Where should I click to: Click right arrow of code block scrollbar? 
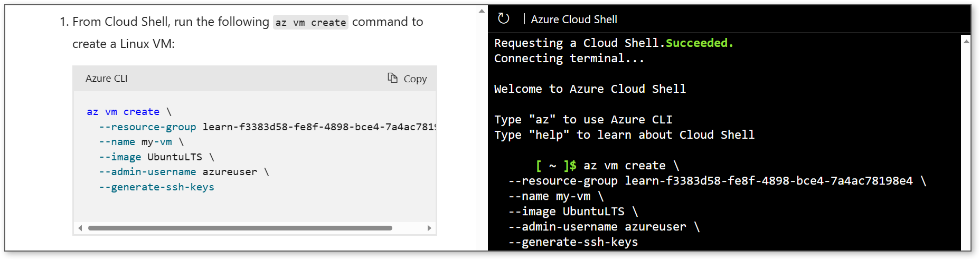pos(429,228)
